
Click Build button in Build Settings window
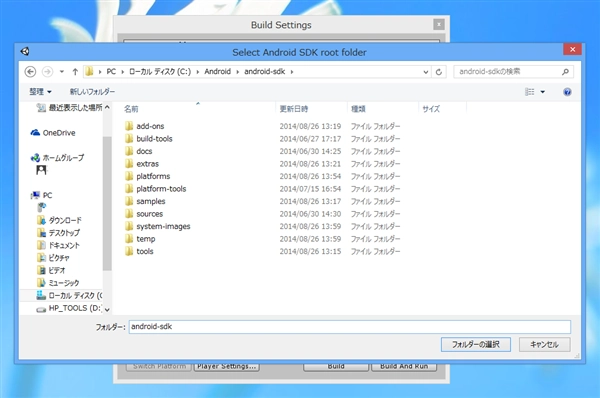tap(336, 366)
